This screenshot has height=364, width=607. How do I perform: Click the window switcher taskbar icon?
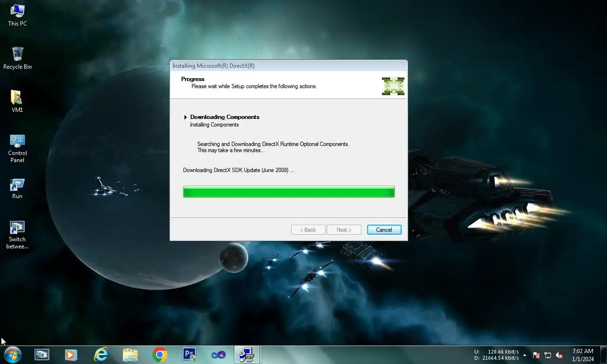tap(42, 355)
